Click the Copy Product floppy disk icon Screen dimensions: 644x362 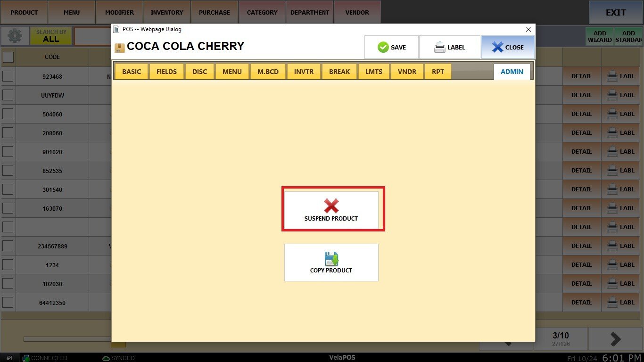331,259
